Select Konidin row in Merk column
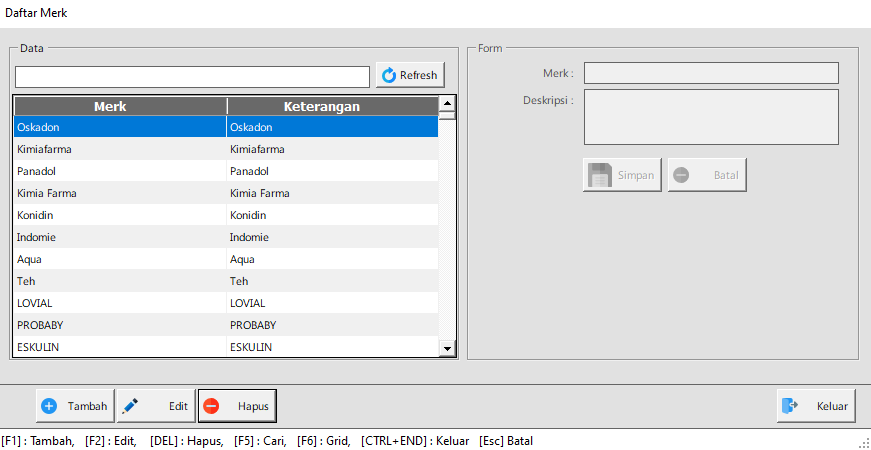This screenshot has height=450, width=871. [x=120, y=215]
